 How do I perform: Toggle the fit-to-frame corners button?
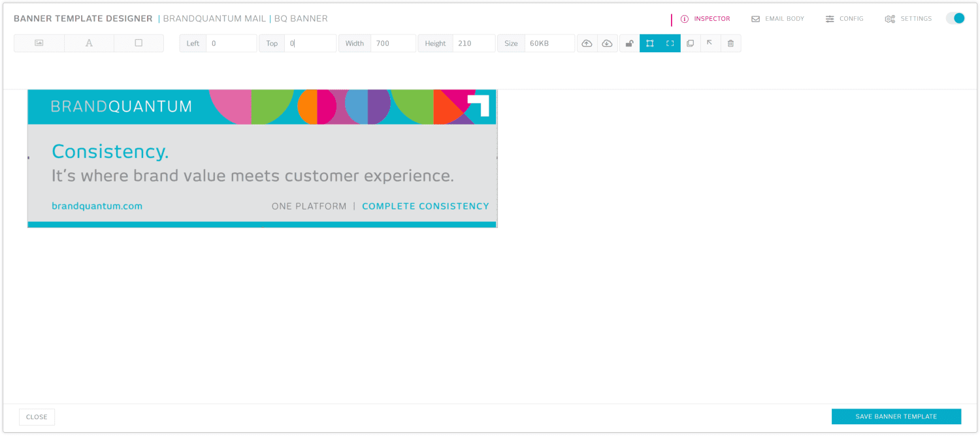(670, 43)
